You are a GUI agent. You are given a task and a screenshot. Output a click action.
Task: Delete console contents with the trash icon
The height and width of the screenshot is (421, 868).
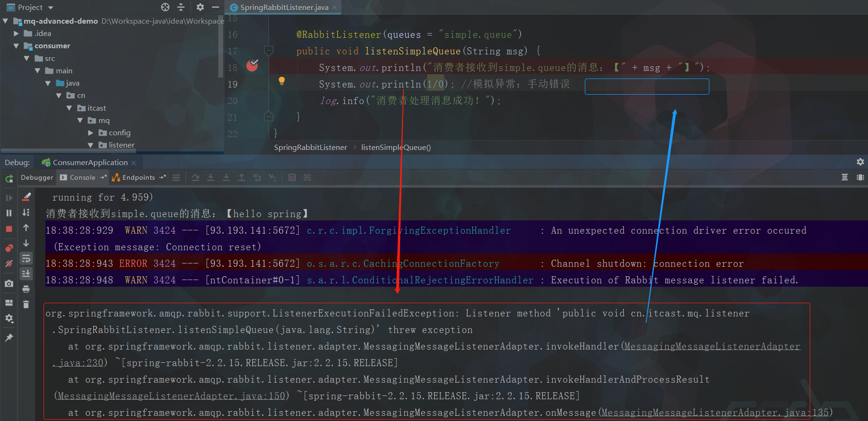point(26,304)
